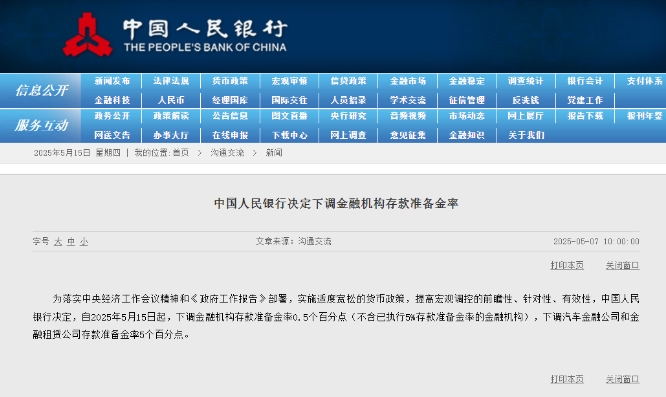Select 政务公开 under 服务互动
The image size is (666, 397).
coord(112,116)
